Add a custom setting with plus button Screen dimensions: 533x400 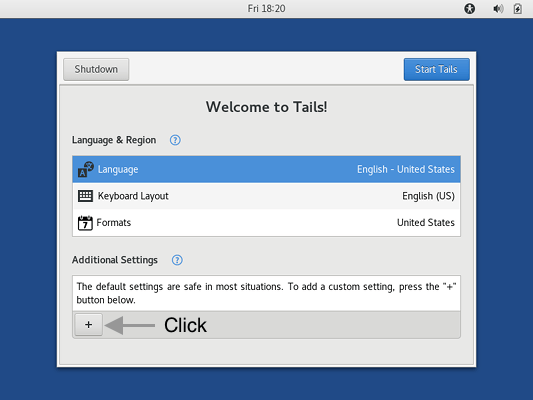[x=88, y=325]
